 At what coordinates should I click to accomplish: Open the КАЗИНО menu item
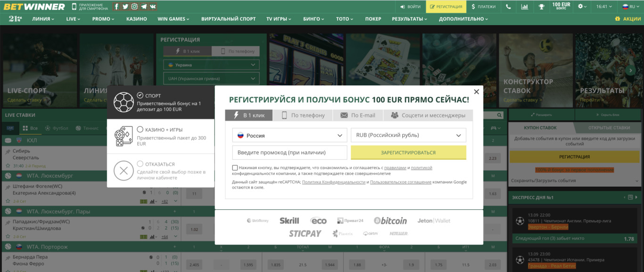(137, 19)
